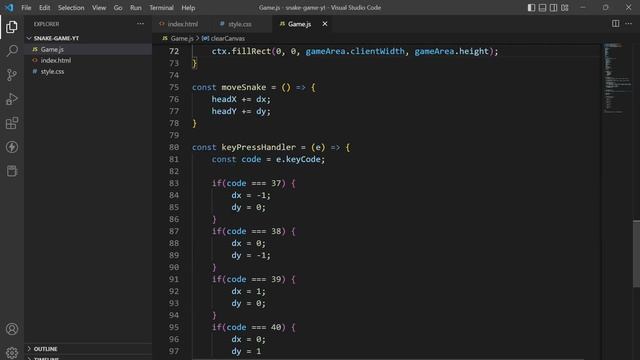Open Customize Layout button

[565, 7]
